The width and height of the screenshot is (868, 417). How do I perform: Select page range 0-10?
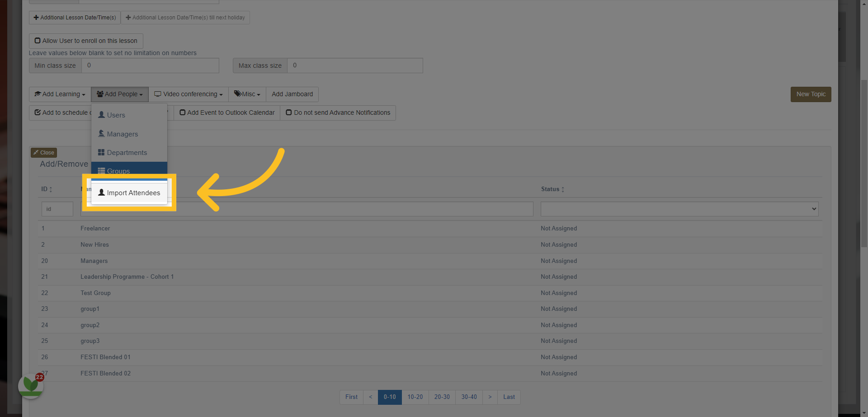tap(390, 397)
